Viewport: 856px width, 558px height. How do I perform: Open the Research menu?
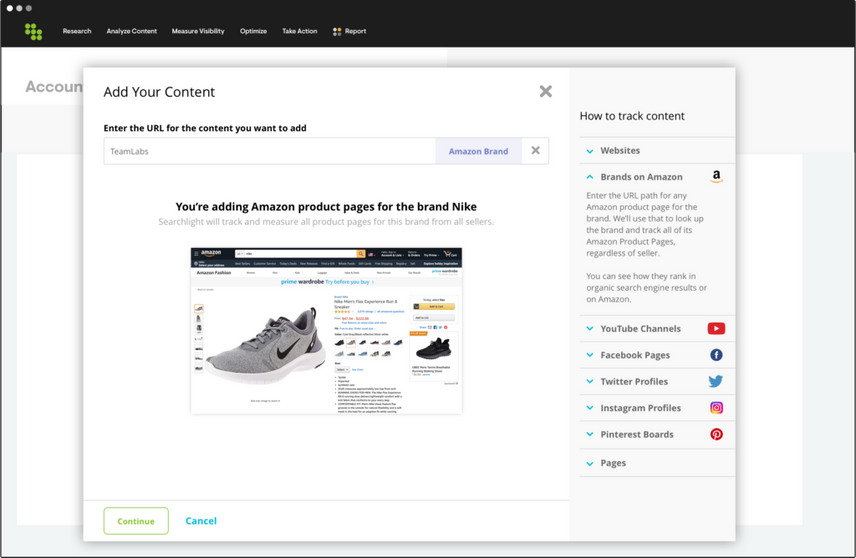point(77,31)
